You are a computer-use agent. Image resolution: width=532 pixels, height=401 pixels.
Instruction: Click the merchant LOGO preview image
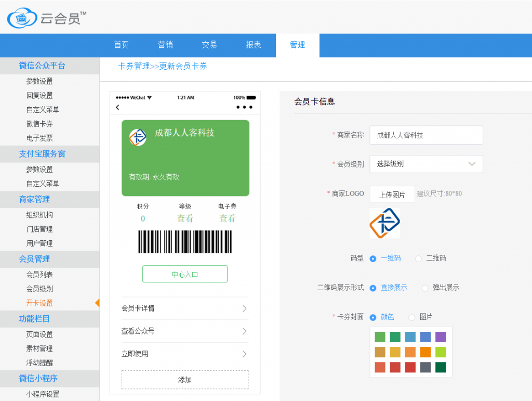coord(384,223)
